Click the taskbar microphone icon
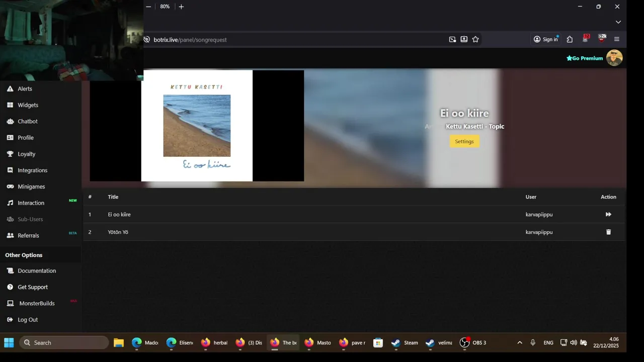The height and width of the screenshot is (362, 644). coord(533,343)
